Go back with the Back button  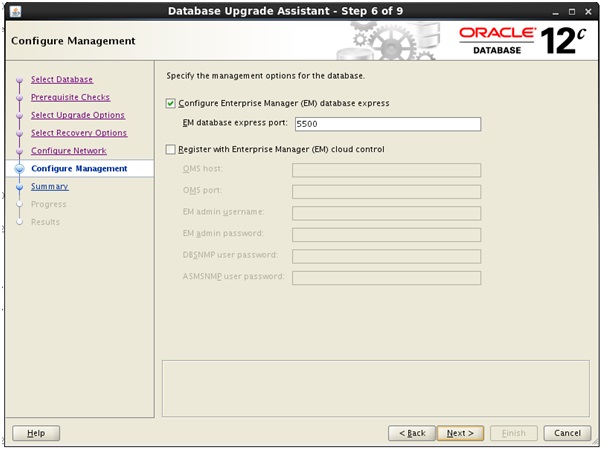pyautogui.click(x=411, y=433)
